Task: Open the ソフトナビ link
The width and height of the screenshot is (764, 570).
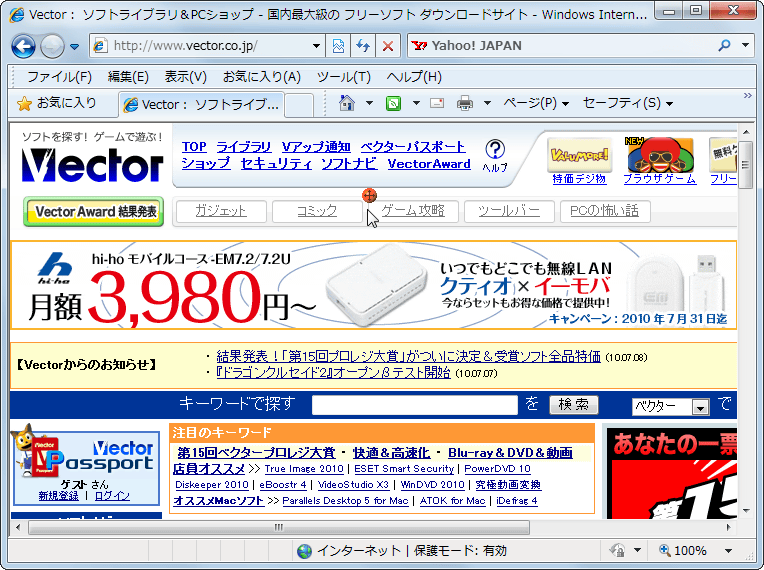Action: pyautogui.click(x=349, y=164)
